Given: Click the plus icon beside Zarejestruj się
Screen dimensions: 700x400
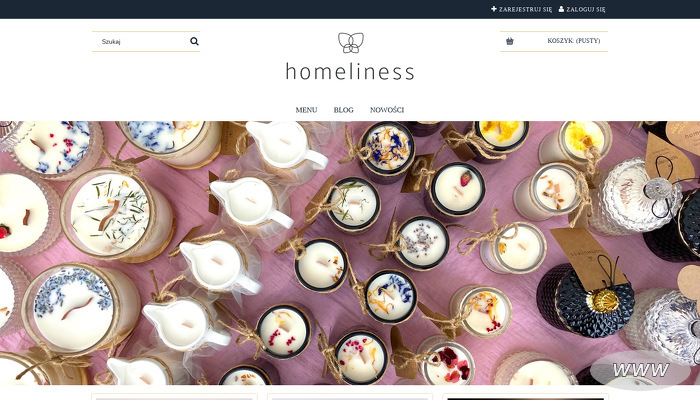Looking at the screenshot, I should point(494,9).
